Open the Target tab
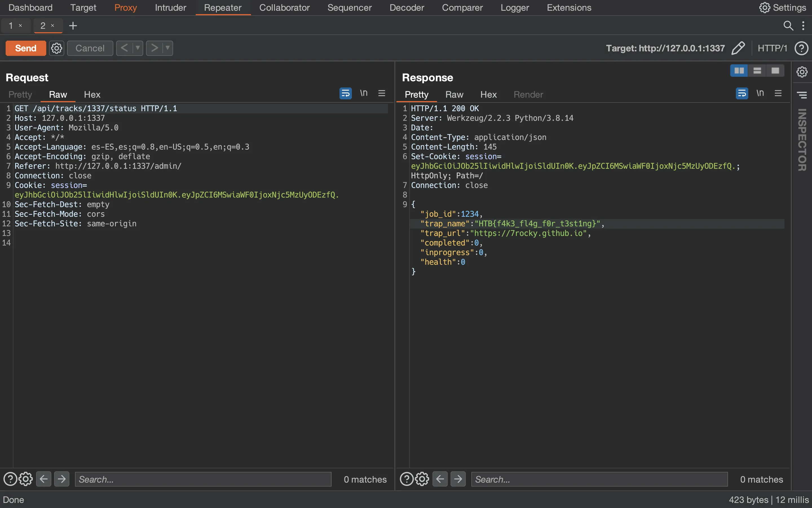The width and height of the screenshot is (812, 508). pos(83,7)
